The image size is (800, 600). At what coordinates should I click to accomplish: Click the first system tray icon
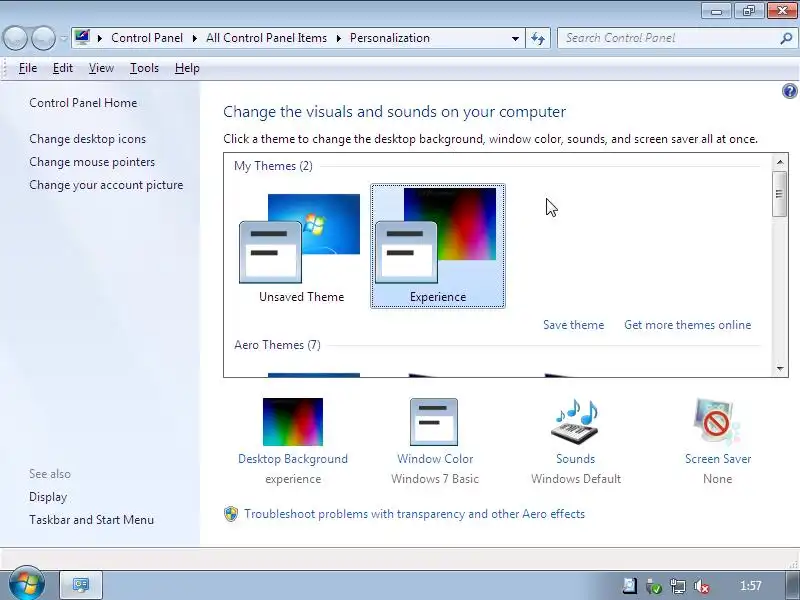coord(630,586)
